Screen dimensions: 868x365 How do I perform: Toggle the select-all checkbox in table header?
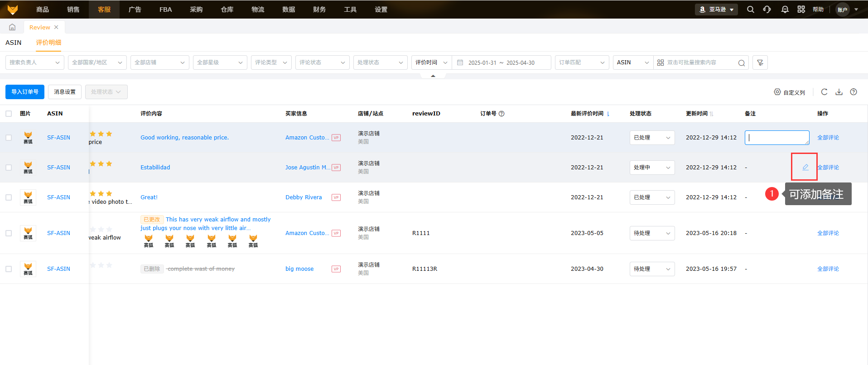point(9,114)
